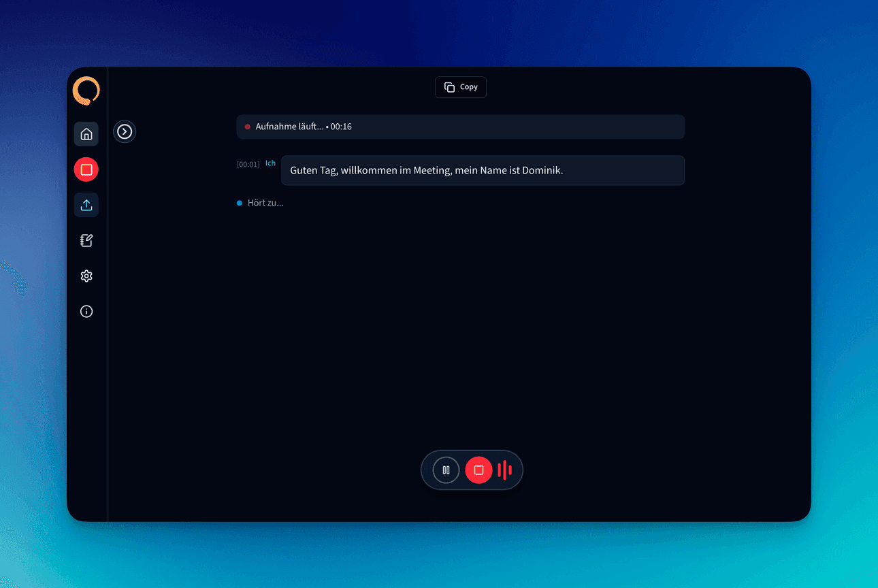The image size is (878, 588).
Task: Open the notes edit icon in sidebar
Action: pos(86,240)
